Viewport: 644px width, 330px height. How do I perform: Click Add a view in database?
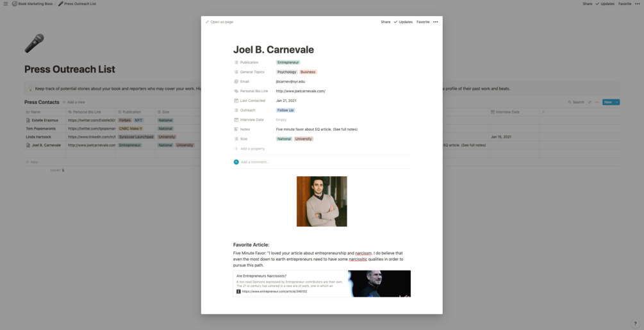point(74,102)
